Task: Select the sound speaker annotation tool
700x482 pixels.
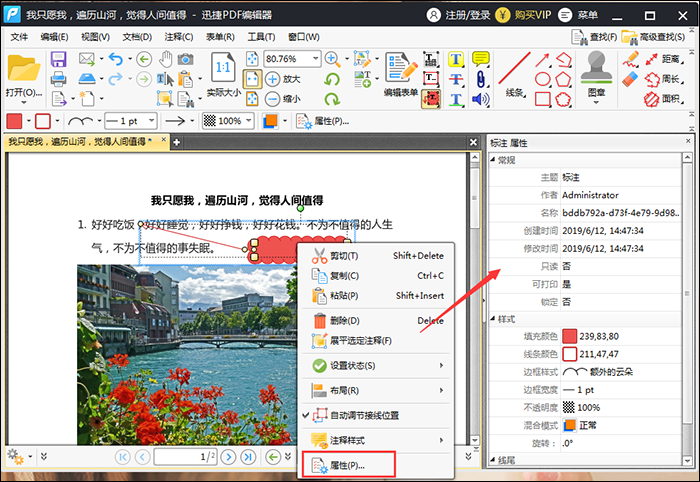Action: pos(480,99)
